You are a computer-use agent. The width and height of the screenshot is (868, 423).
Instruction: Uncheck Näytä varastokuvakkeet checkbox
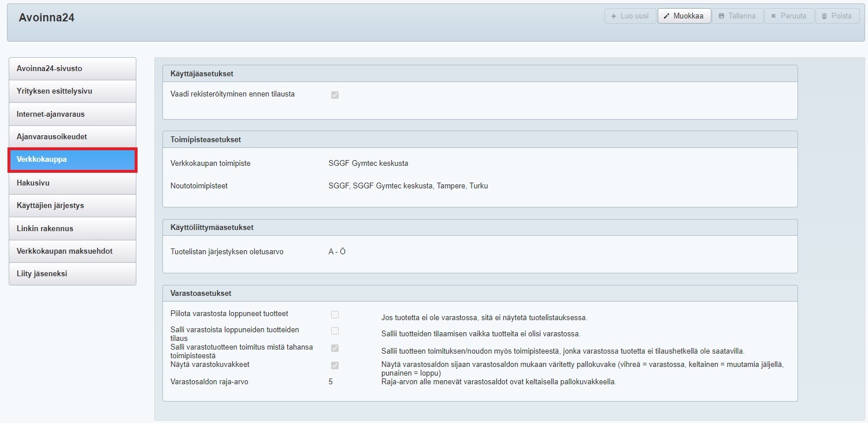tap(335, 365)
